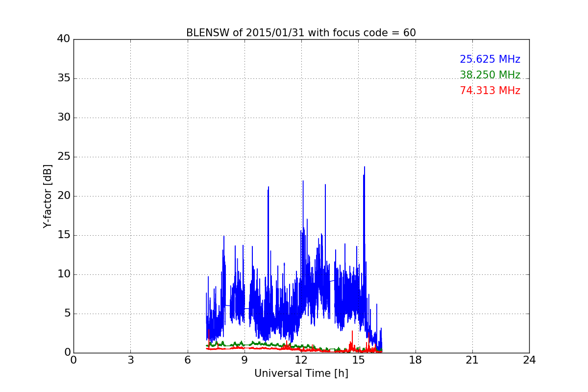
Task: Click the x-axis tick label 9
Action: click(245, 360)
